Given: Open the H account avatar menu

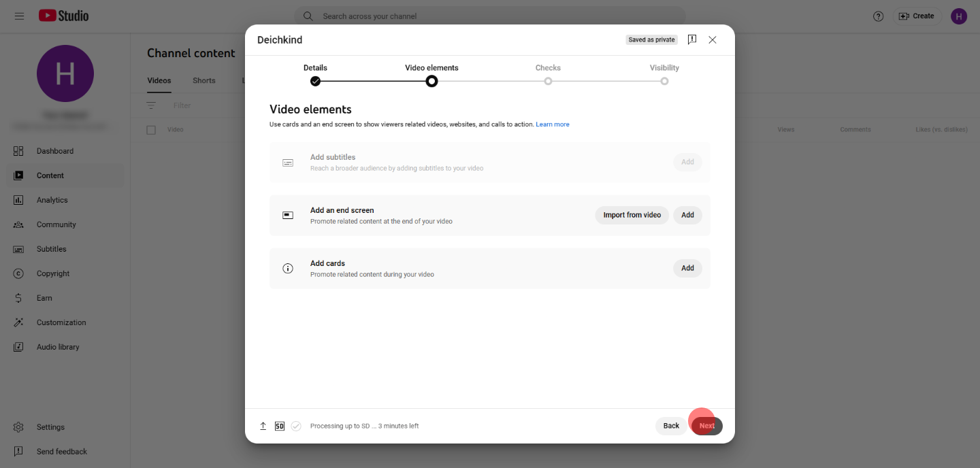Looking at the screenshot, I should click(x=958, y=16).
